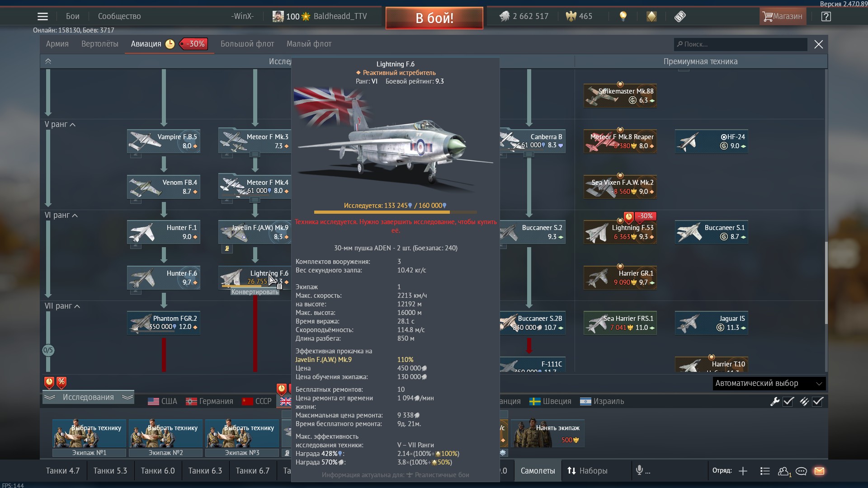Open the squad list icon
The height and width of the screenshot is (488, 868).
[x=765, y=471]
